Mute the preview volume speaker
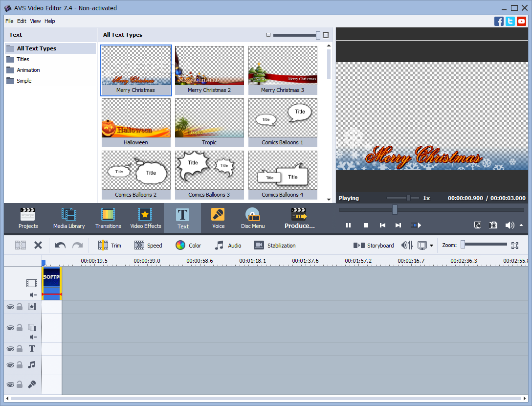Image resolution: width=532 pixels, height=406 pixels. (x=510, y=225)
